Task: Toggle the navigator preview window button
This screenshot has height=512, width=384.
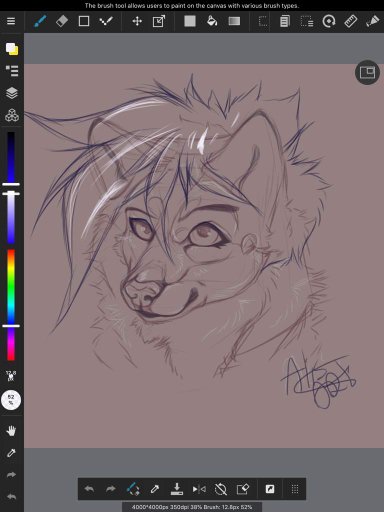Action: [367, 72]
